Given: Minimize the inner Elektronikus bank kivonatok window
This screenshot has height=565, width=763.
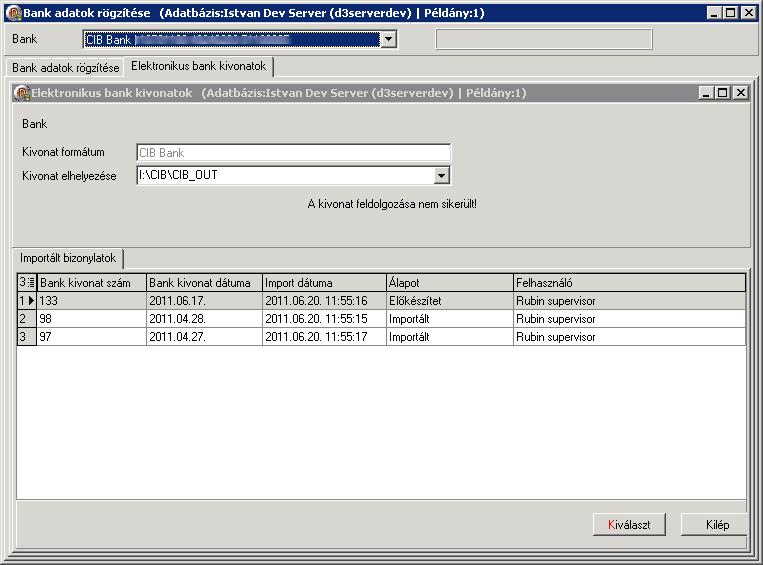Looking at the screenshot, I should 706,92.
